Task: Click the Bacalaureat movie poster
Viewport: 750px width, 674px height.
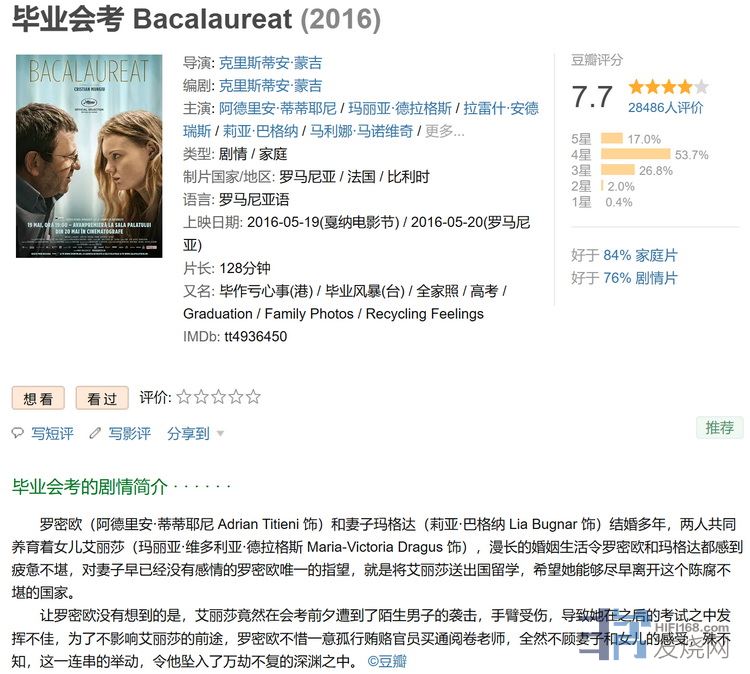Action: 89,156
